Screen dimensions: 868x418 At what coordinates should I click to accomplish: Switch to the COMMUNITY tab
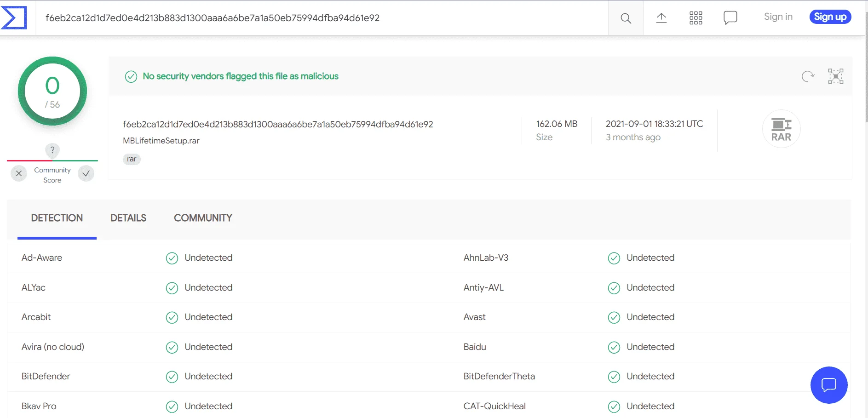click(x=203, y=218)
